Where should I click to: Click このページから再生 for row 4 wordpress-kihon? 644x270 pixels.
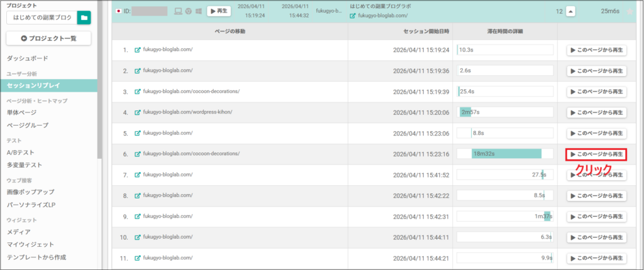tap(596, 112)
